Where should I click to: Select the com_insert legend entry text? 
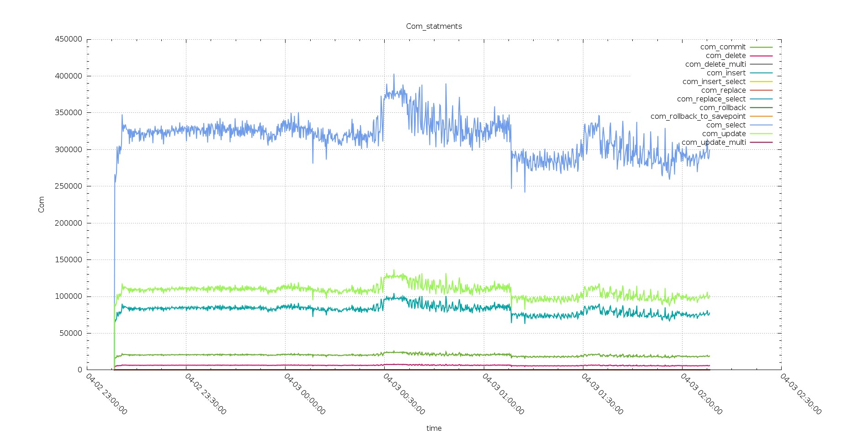[x=726, y=73]
